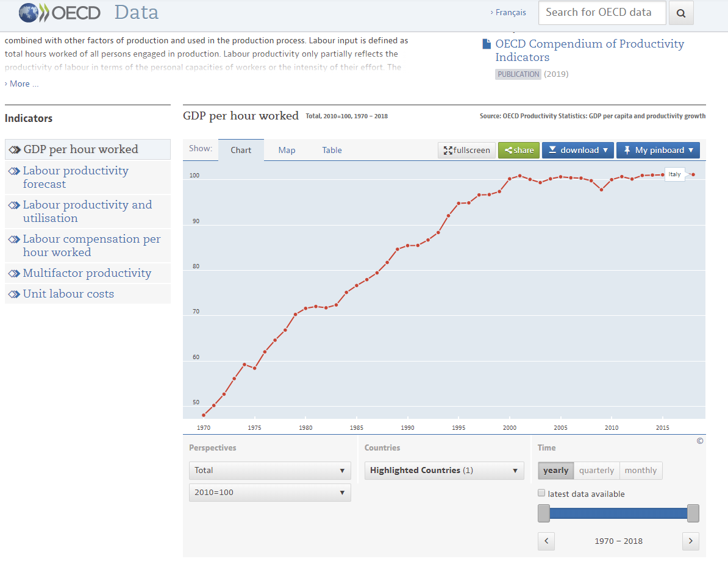Open the Total perspectives dropdown

coord(269,470)
